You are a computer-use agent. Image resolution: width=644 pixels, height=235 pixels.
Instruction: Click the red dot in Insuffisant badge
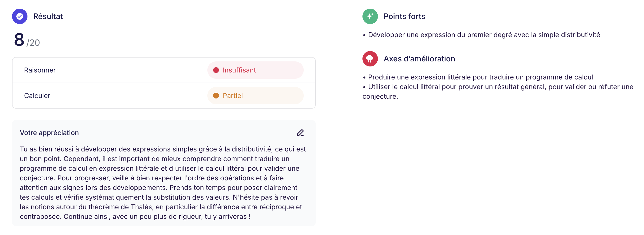(x=216, y=70)
